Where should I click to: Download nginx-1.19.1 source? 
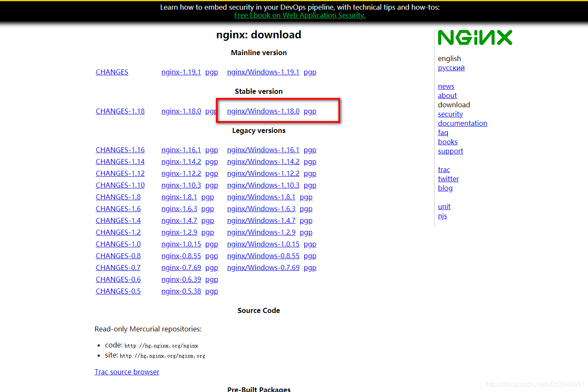pos(181,72)
